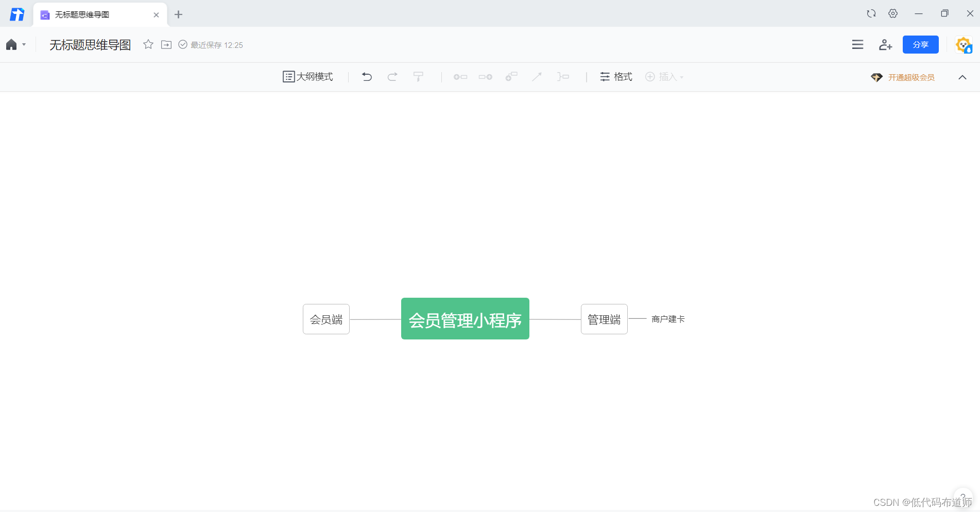The height and width of the screenshot is (512, 980).
Task: Redo the last action
Action: [392, 77]
